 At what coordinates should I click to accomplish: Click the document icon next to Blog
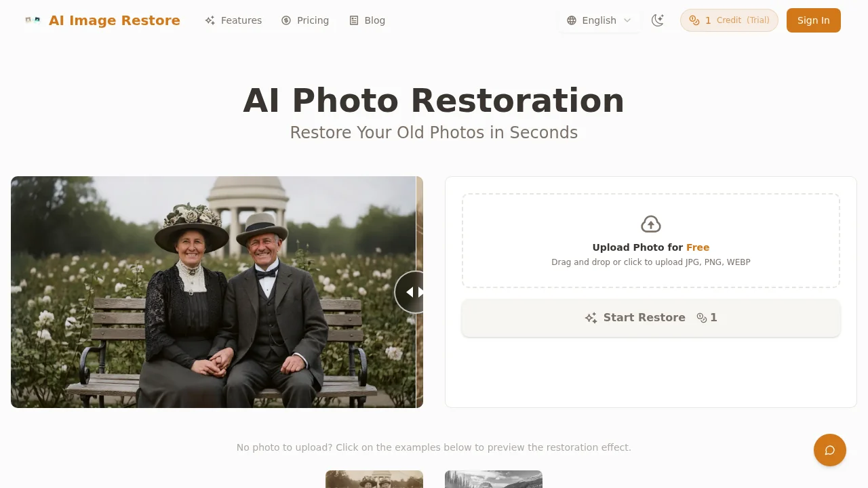[353, 20]
